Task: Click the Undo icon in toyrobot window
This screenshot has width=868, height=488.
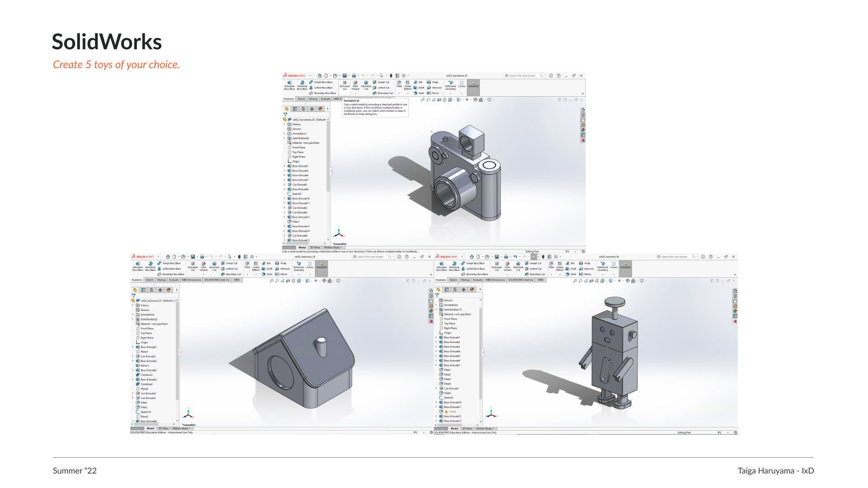Action: coord(515,257)
